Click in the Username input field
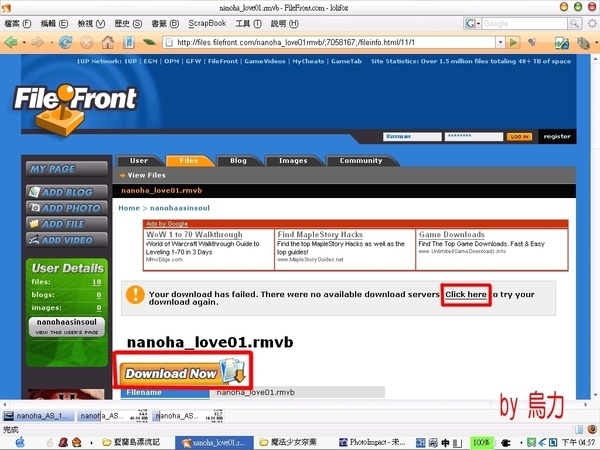 coord(412,137)
